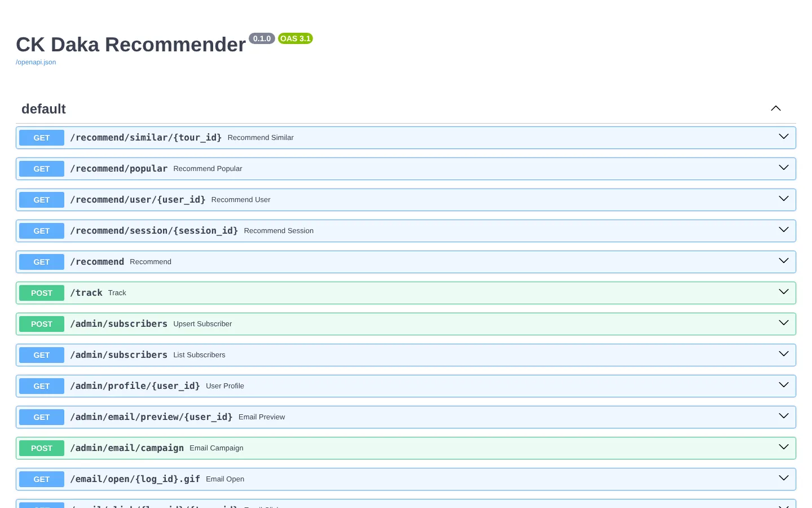Image resolution: width=812 pixels, height=508 pixels.
Task: Select path /admin/email/preview/{user_id}
Action: pyautogui.click(x=151, y=417)
